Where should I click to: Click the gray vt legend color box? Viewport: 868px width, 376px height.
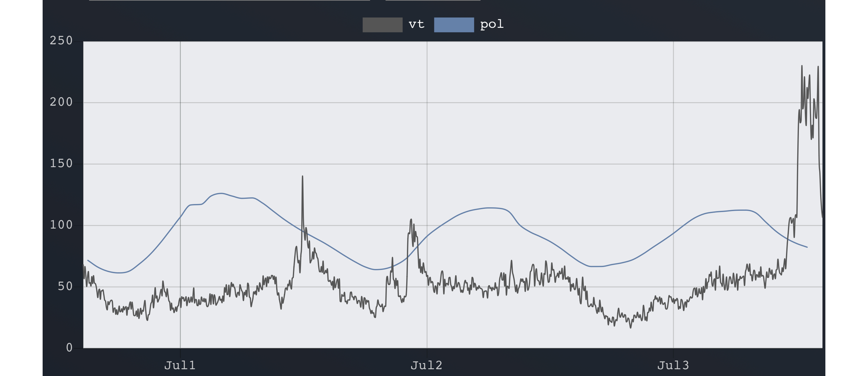click(x=382, y=25)
